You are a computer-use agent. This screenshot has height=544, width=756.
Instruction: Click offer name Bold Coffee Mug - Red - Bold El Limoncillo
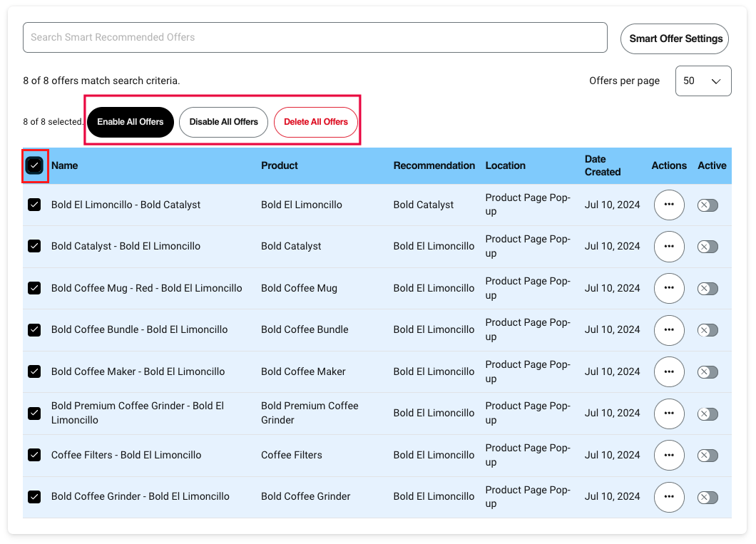[x=147, y=288]
